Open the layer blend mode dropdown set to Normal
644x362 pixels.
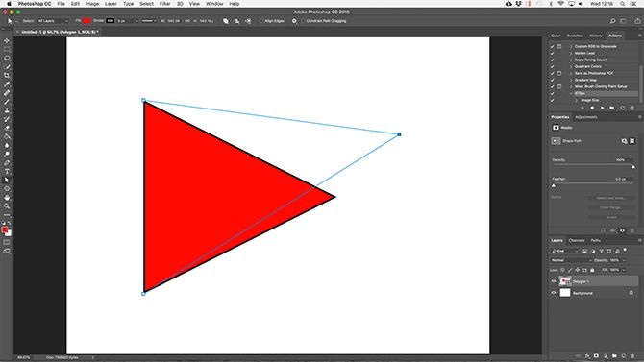click(x=571, y=260)
